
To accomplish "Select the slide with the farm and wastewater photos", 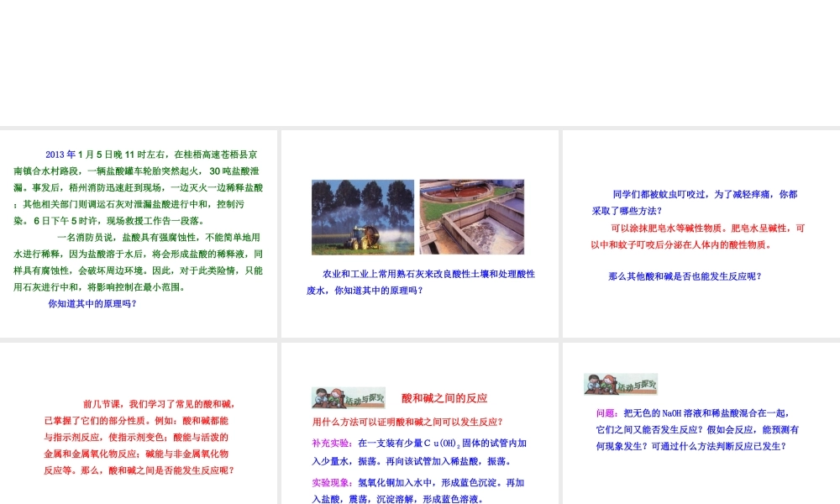I will click(x=419, y=234).
